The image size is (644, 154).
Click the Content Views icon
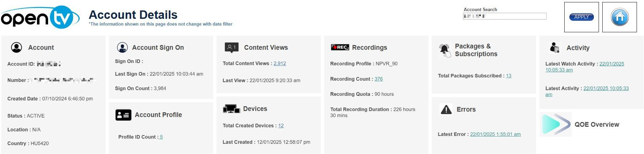pyautogui.click(x=231, y=47)
